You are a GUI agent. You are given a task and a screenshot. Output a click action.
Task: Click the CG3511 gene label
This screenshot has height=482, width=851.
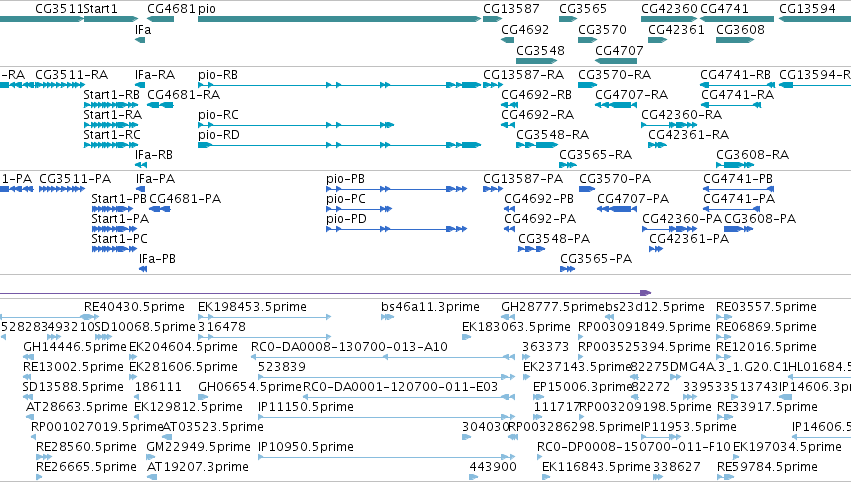pyautogui.click(x=59, y=9)
